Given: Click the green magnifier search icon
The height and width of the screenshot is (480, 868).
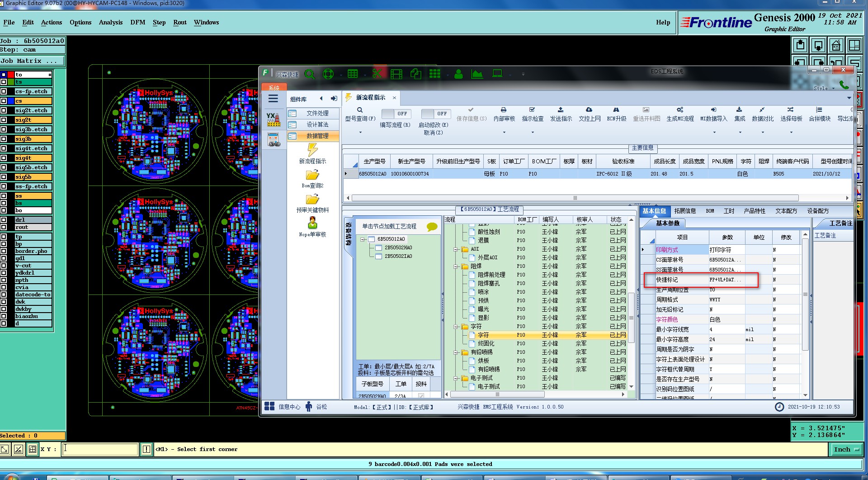Looking at the screenshot, I should tap(310, 74).
